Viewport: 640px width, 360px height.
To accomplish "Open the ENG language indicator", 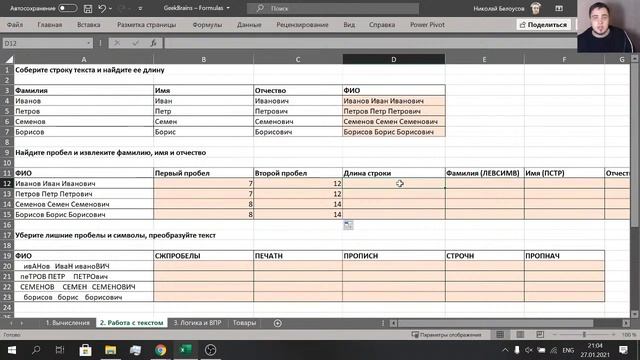I will point(568,350).
